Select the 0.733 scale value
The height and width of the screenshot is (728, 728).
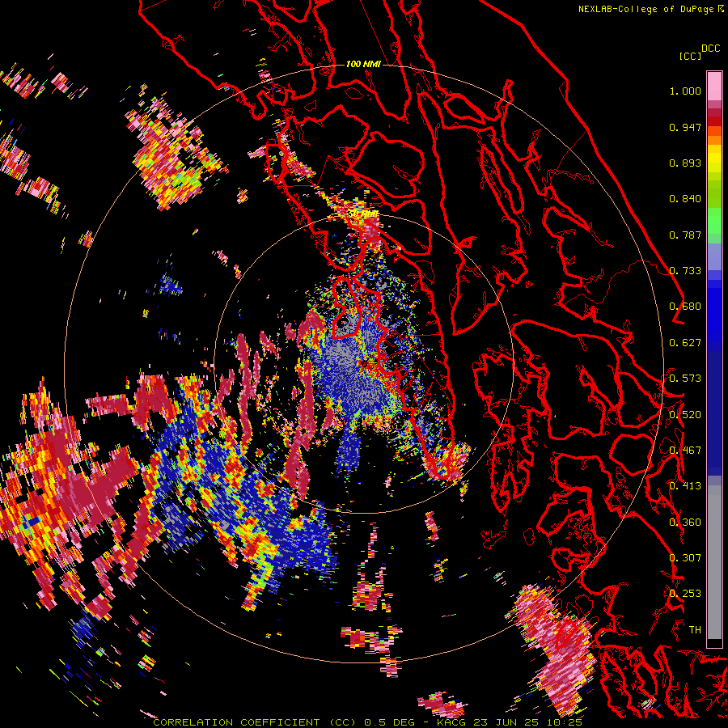tap(685, 271)
